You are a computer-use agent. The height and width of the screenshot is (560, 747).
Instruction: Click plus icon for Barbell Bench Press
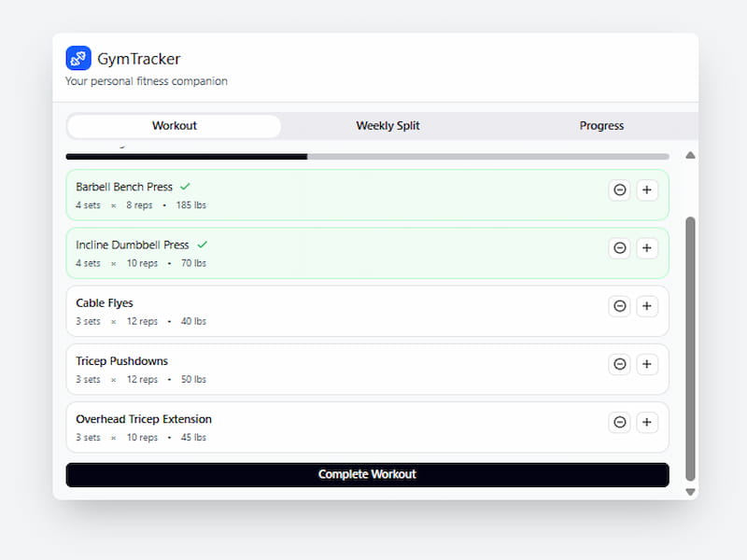point(647,190)
